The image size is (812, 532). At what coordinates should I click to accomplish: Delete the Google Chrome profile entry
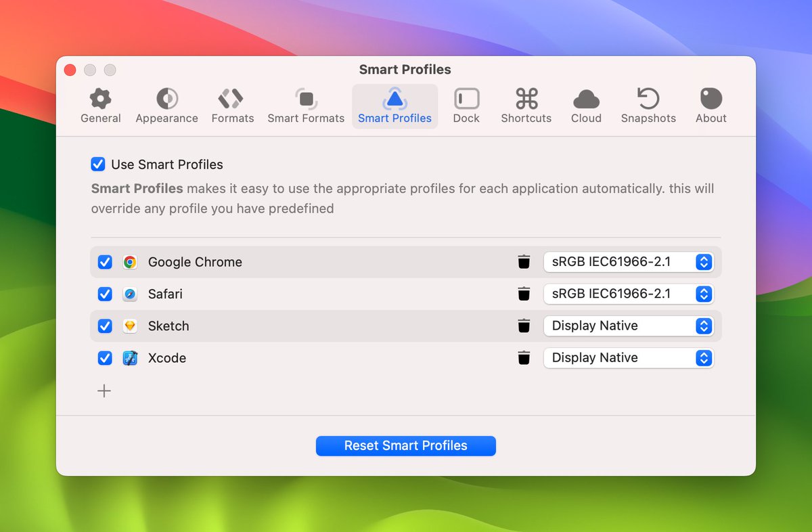(524, 262)
